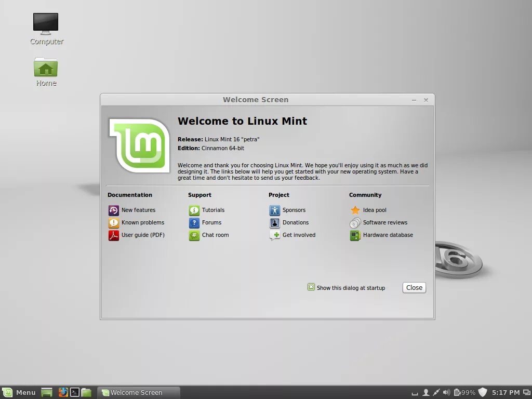The width and height of the screenshot is (532, 399).
Task: Click the 'Linux Mint 16 "petra"' release text
Action: 232,139
